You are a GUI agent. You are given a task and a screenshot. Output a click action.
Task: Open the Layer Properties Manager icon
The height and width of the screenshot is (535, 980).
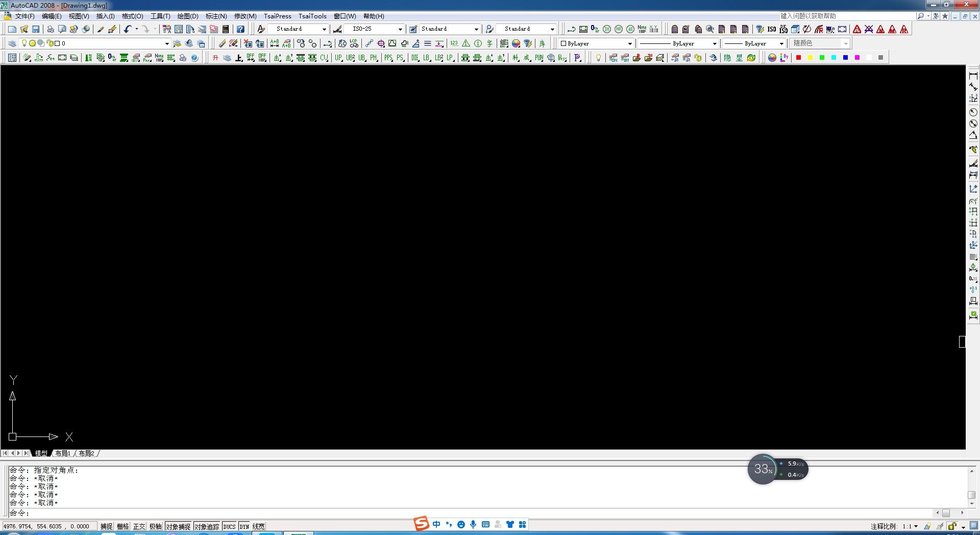point(12,43)
